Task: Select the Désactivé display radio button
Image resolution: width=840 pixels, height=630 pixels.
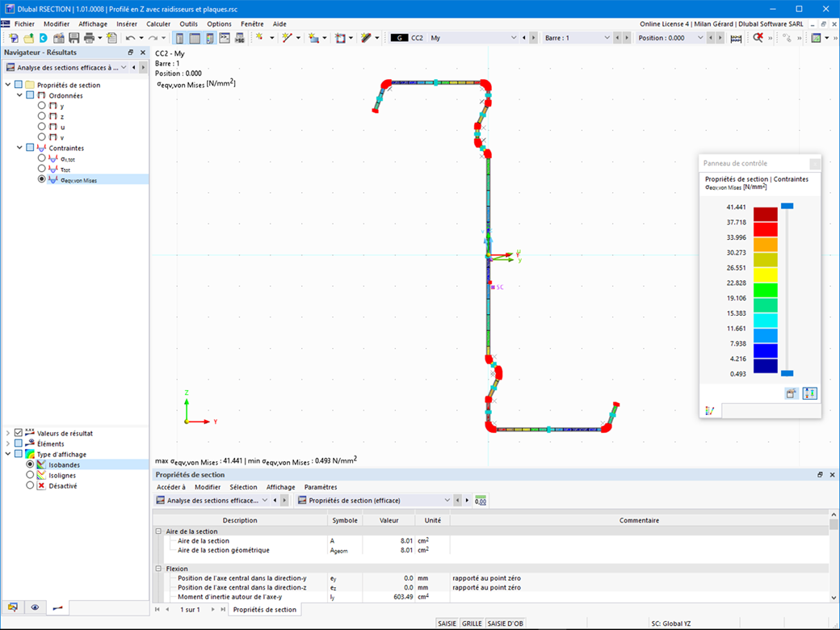Action: coord(30,485)
